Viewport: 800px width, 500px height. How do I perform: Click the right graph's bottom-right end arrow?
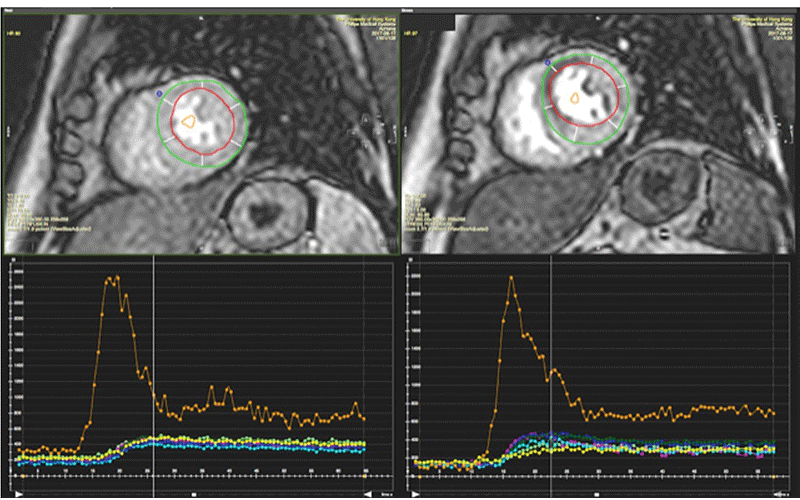(774, 492)
